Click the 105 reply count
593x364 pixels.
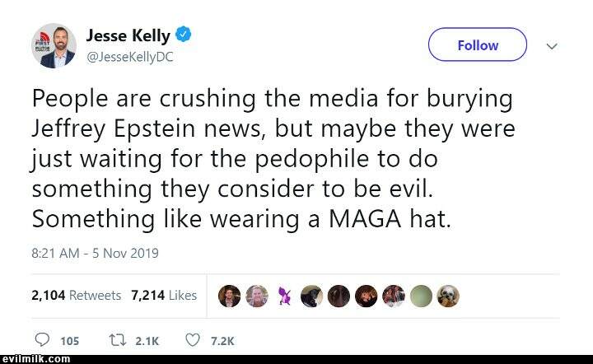(x=70, y=340)
